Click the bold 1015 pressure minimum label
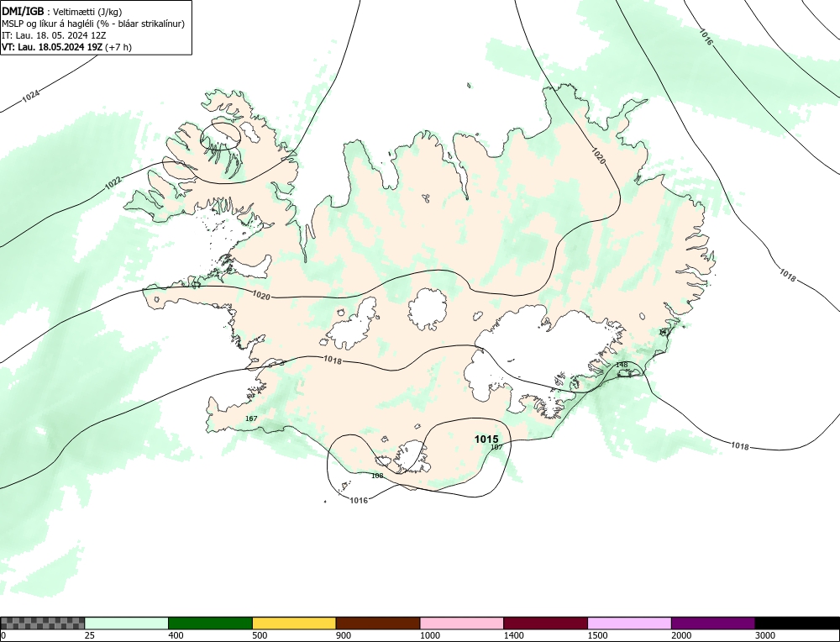 coord(486,439)
